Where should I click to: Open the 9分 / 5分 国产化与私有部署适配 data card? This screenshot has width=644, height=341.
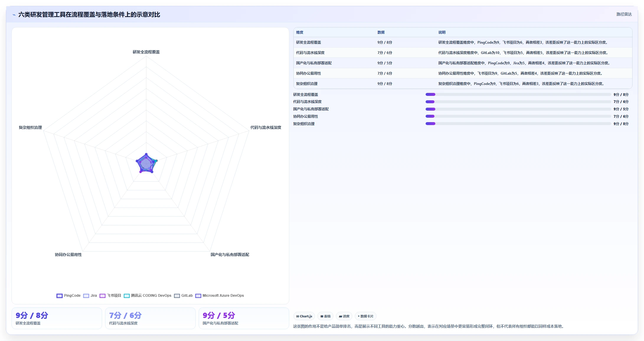pyautogui.click(x=244, y=318)
